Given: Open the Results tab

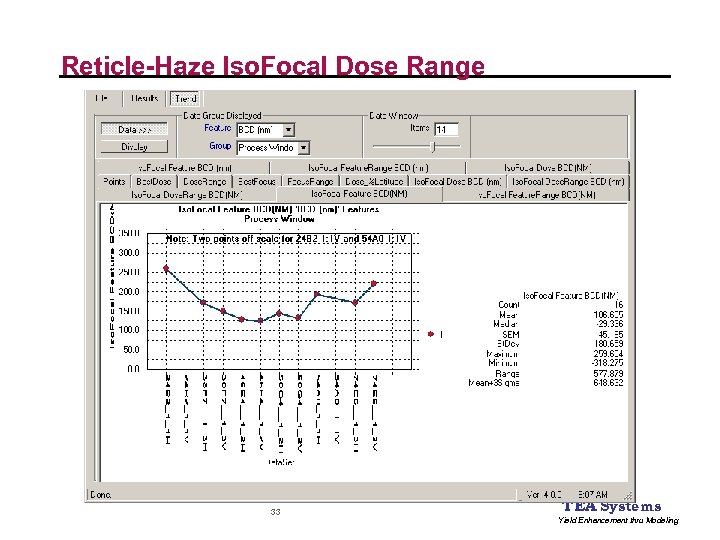Looking at the screenshot, I should pyautogui.click(x=144, y=98).
